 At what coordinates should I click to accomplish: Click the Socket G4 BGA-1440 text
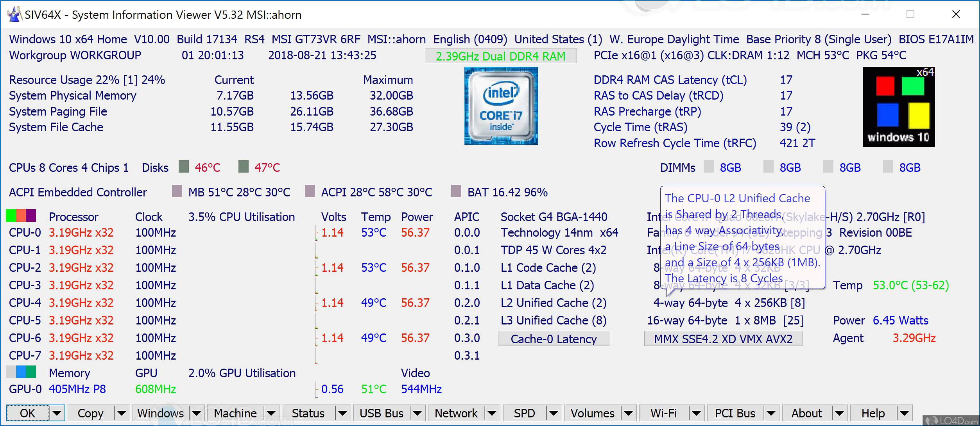[x=554, y=217]
